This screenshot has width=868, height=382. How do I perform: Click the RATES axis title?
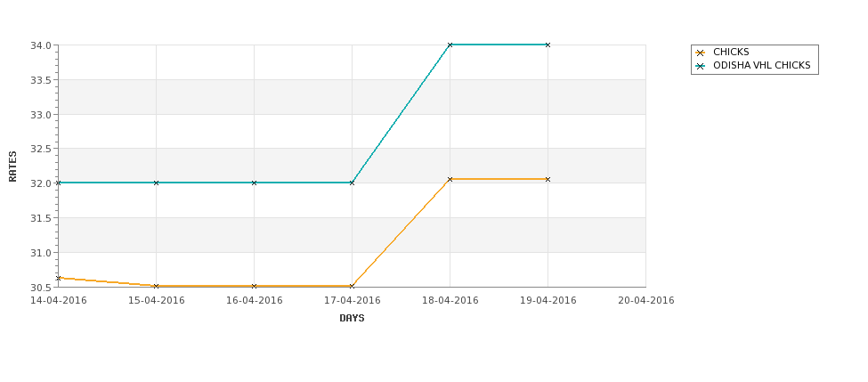click(x=12, y=167)
